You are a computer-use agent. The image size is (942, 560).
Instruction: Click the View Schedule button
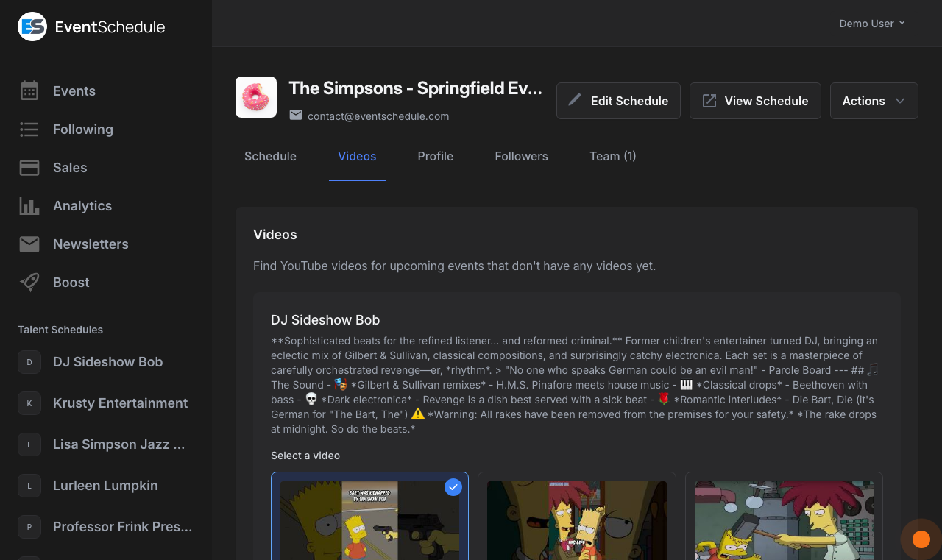point(755,101)
